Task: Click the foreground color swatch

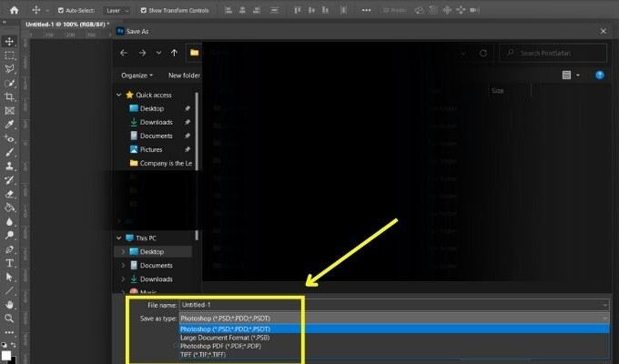Action: click(6, 355)
